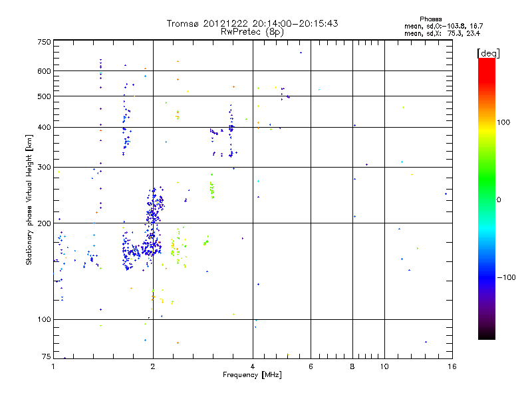Click the 4 MHz frequency tick label

[253, 366]
